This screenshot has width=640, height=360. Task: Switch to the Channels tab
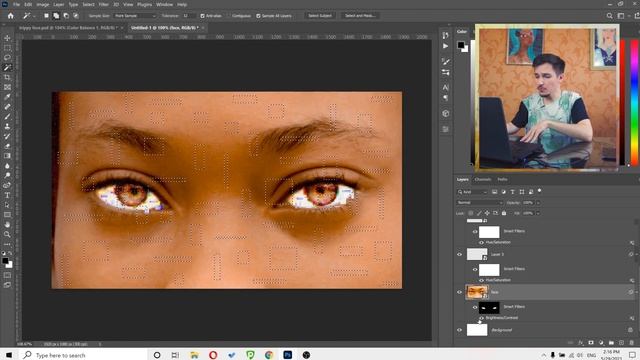(483, 180)
